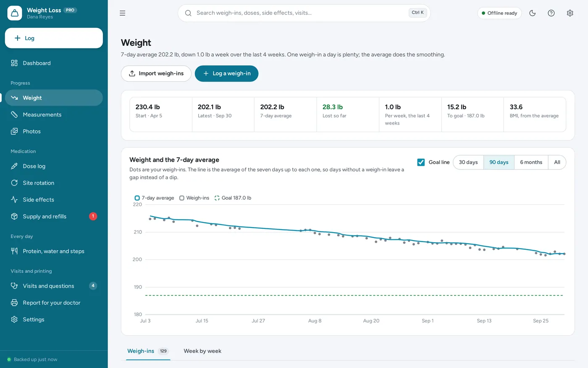Click the Offline ready status pill

[x=499, y=13]
